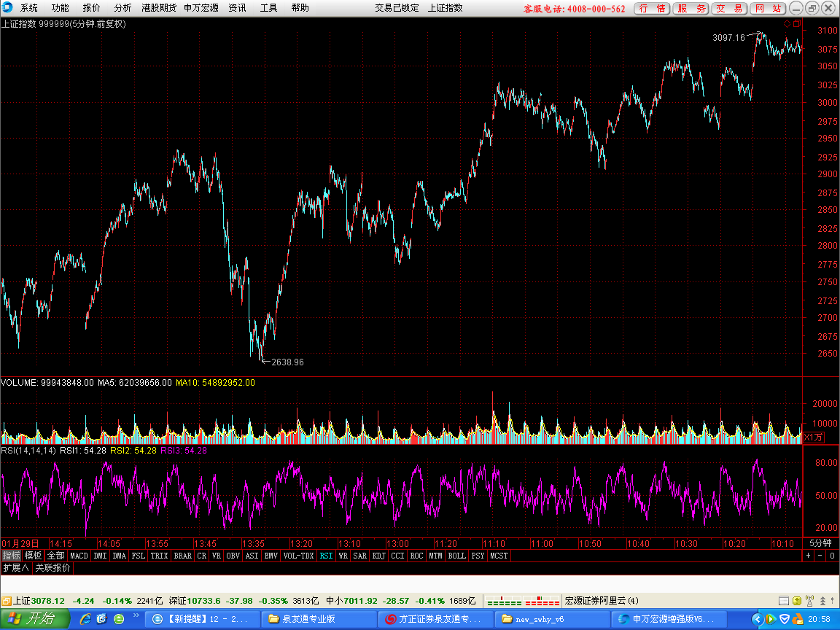Open the 分析 menu
The height and width of the screenshot is (630, 840).
pyautogui.click(x=122, y=8)
